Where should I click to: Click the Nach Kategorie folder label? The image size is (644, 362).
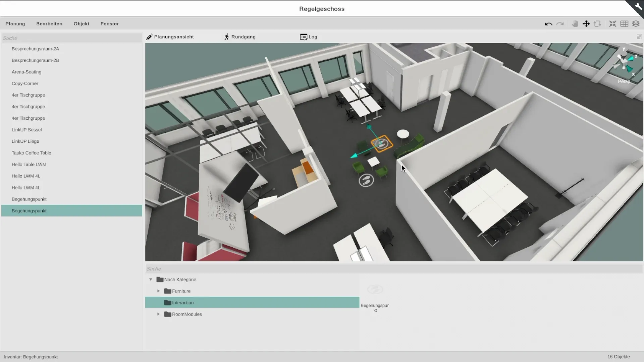click(180, 280)
